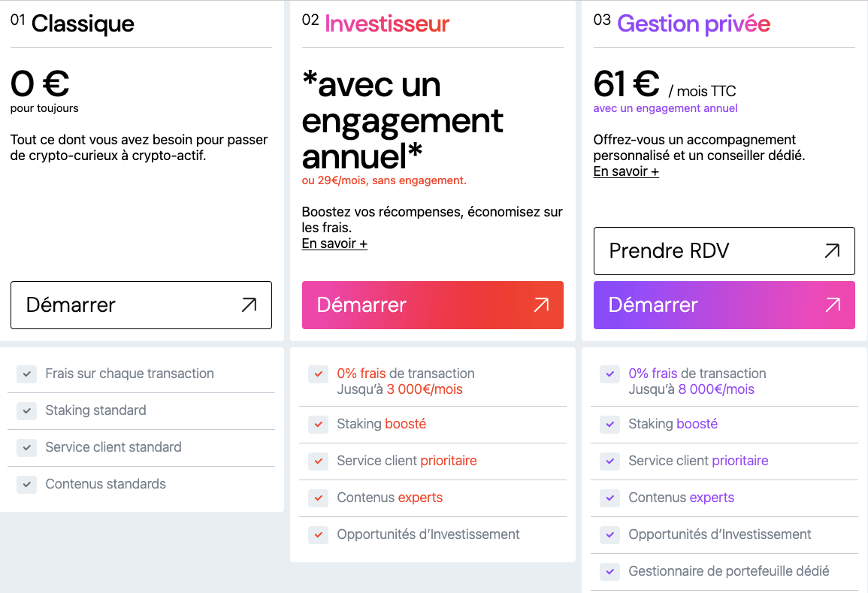
Task: Click the arrow icon on Prendre RDV button
Action: [x=832, y=251]
